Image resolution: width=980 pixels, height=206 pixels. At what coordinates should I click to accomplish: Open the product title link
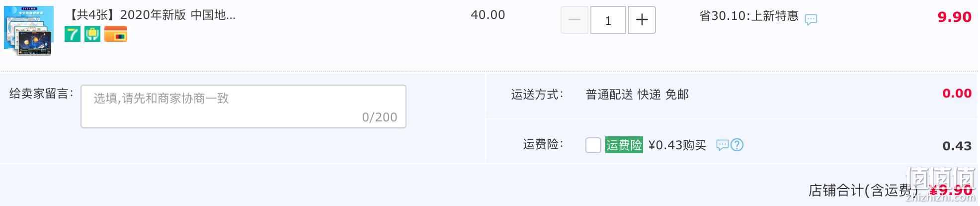pyautogui.click(x=151, y=15)
